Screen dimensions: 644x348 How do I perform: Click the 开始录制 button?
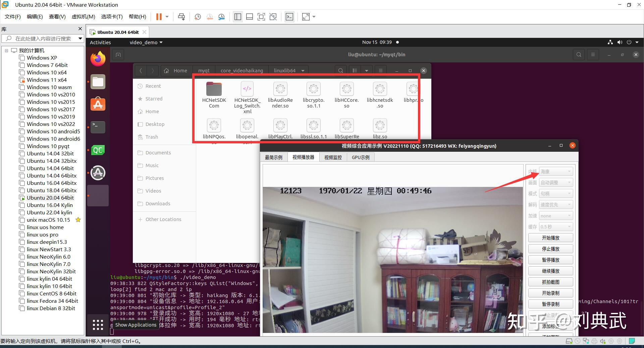click(550, 293)
